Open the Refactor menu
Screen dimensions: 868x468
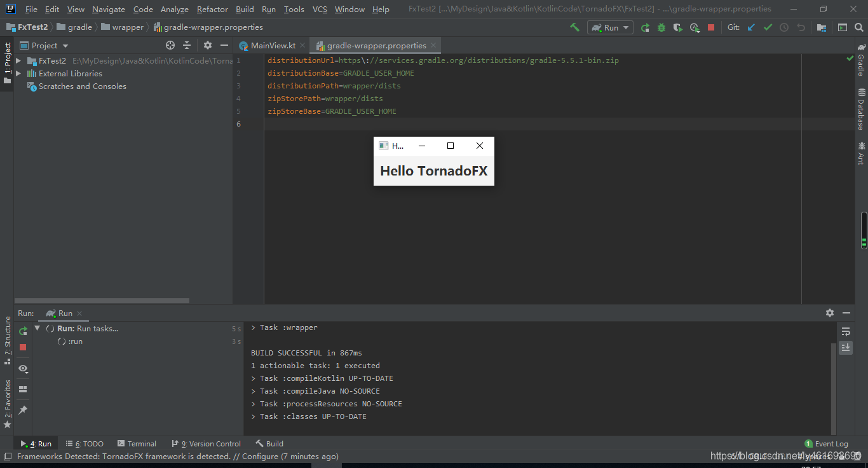pos(212,9)
